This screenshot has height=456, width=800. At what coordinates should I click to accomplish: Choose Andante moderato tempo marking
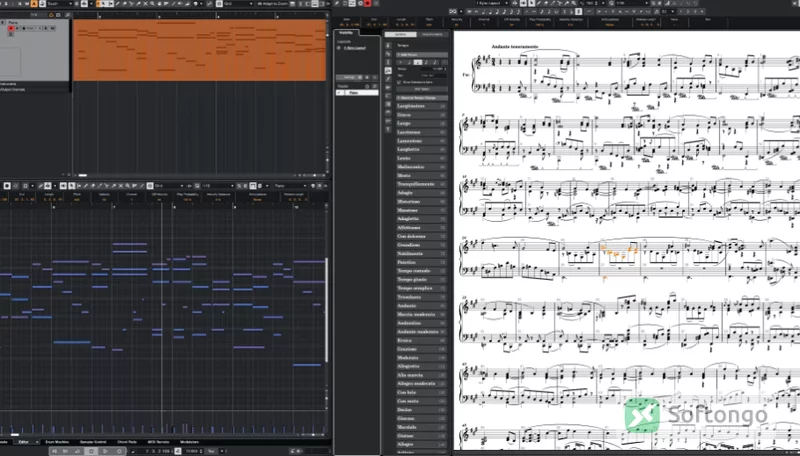point(421,332)
